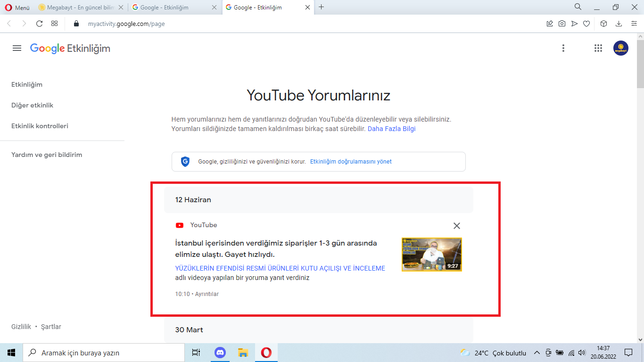Click the YouTube icon in the activity entry
644x362 pixels.
pos(180,225)
